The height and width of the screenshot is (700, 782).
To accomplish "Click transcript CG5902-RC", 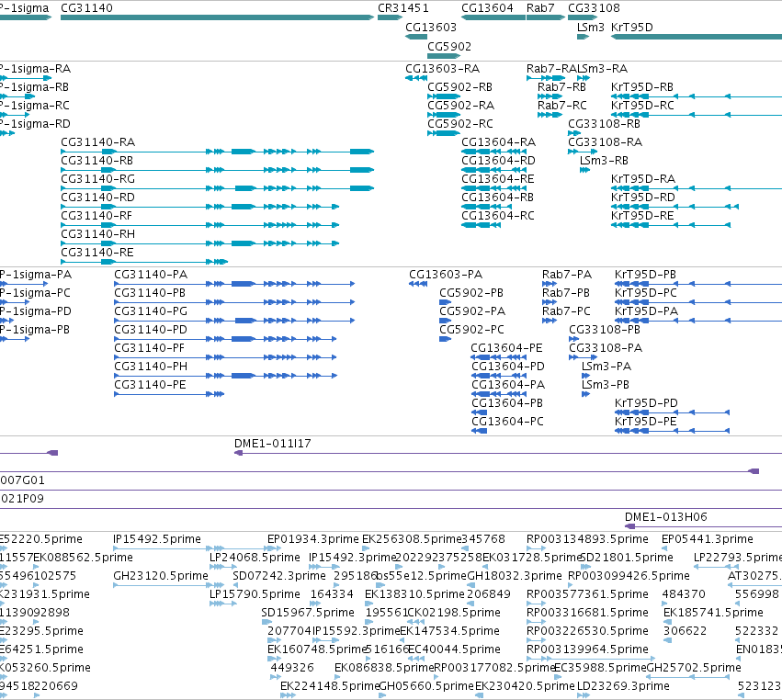I will 444,133.
